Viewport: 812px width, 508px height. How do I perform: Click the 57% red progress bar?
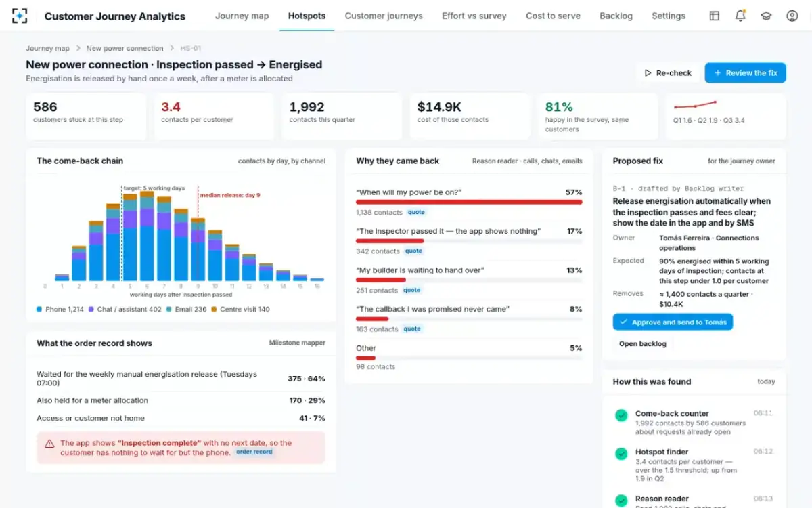click(x=469, y=202)
